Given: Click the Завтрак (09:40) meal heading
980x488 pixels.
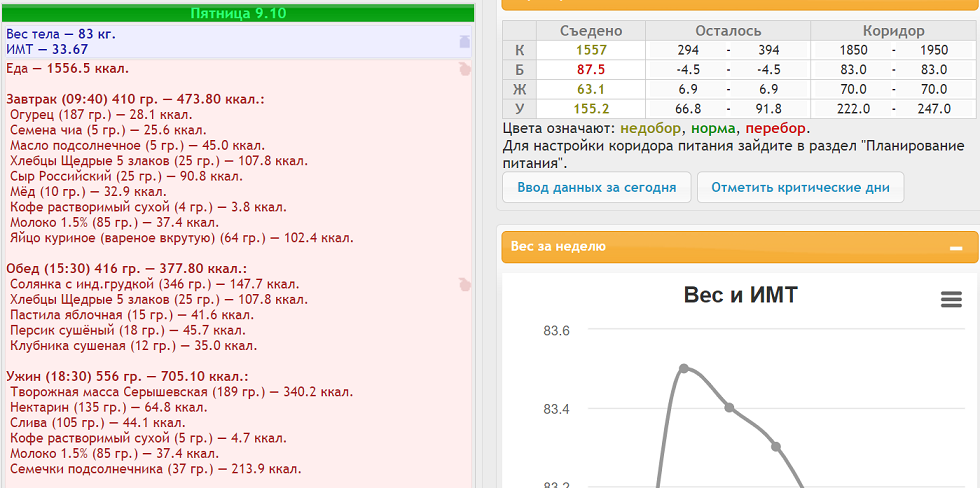Looking at the screenshot, I should pyautogui.click(x=136, y=99).
